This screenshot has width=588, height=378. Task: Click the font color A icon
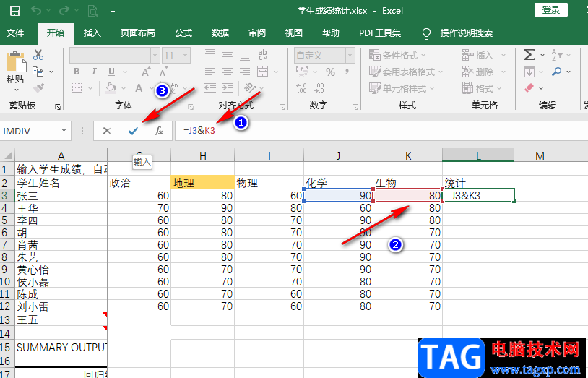[x=139, y=88]
